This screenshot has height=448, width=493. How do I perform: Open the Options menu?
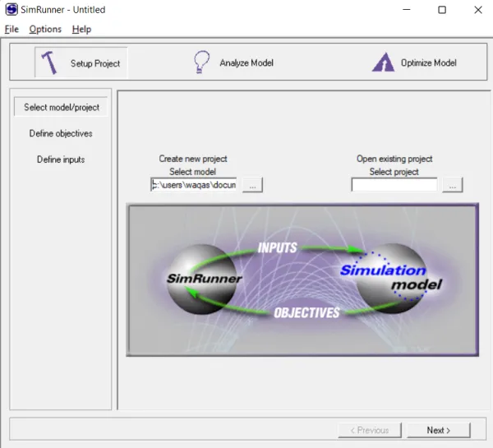[x=45, y=29]
